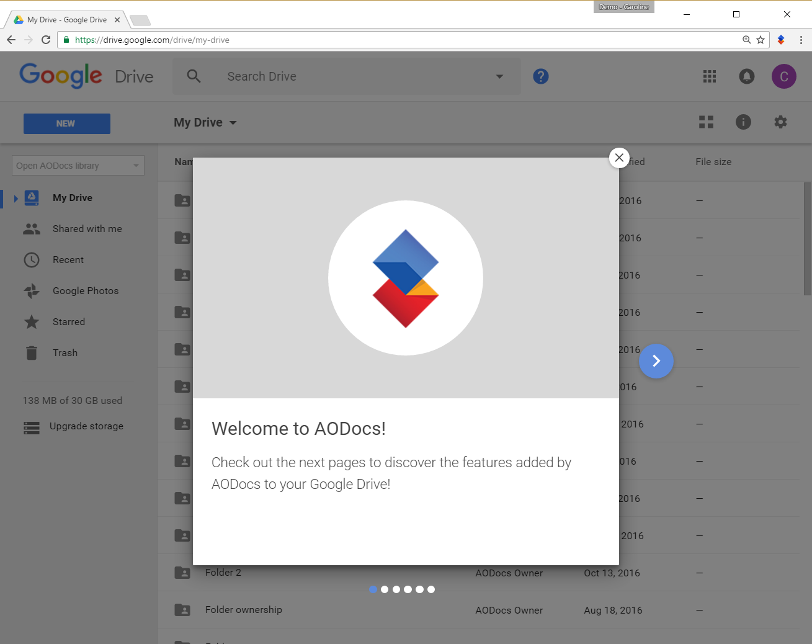Open the AODocs library dropdown
The image size is (812, 644).
point(78,166)
